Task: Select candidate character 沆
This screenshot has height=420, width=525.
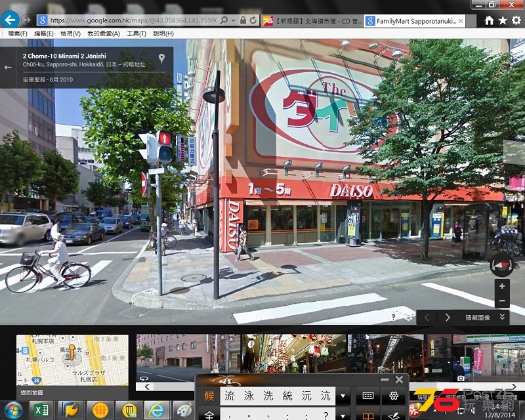Action: tap(325, 396)
